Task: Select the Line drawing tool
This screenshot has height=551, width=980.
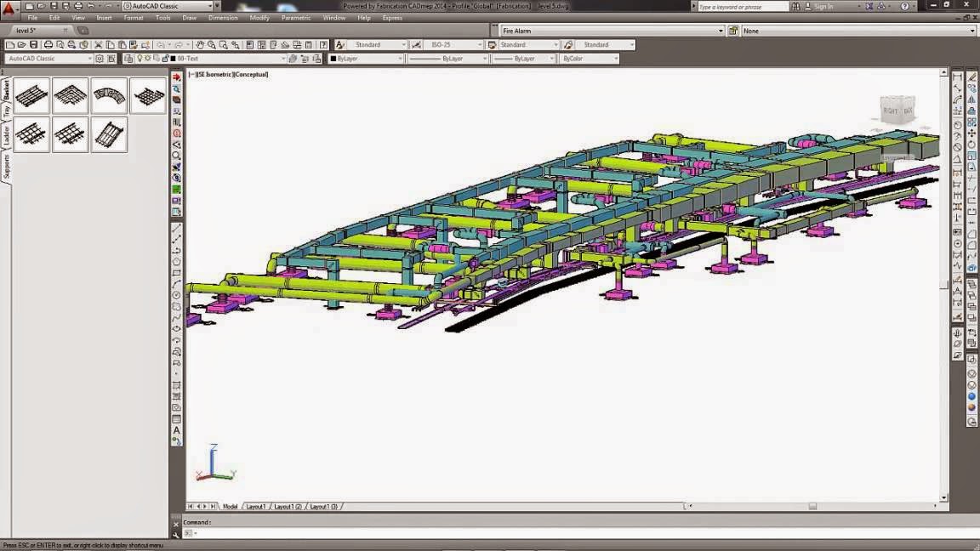Action: pyautogui.click(x=177, y=228)
